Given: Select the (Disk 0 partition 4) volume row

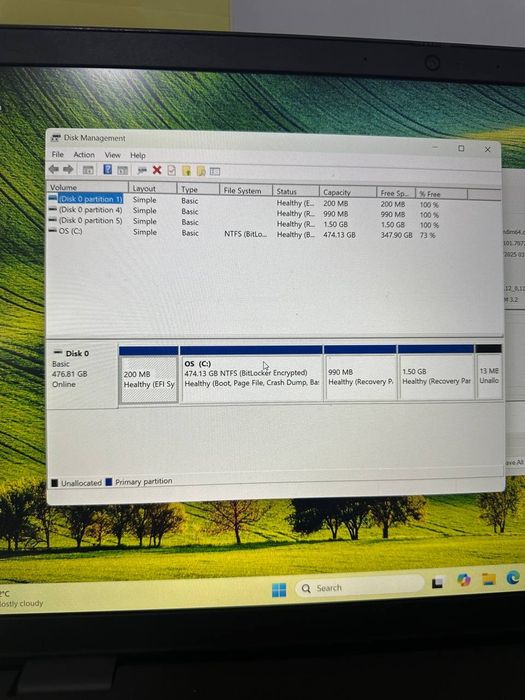Looking at the screenshot, I should [x=90, y=209].
